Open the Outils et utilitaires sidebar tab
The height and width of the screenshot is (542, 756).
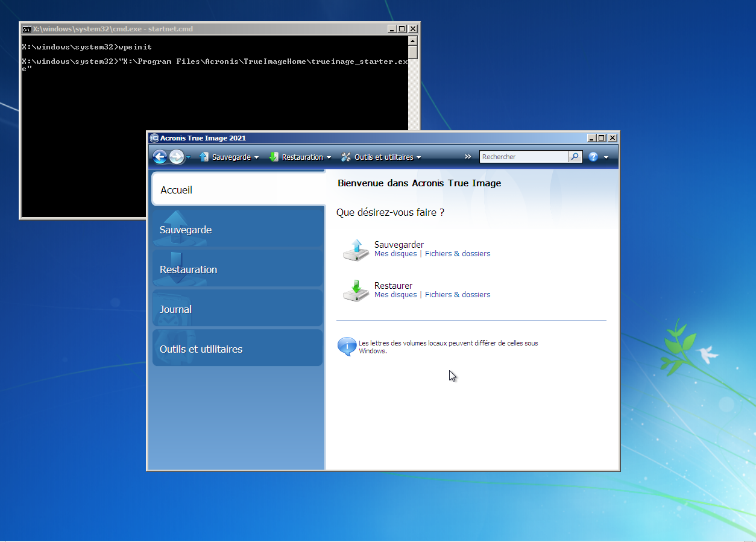(x=238, y=349)
